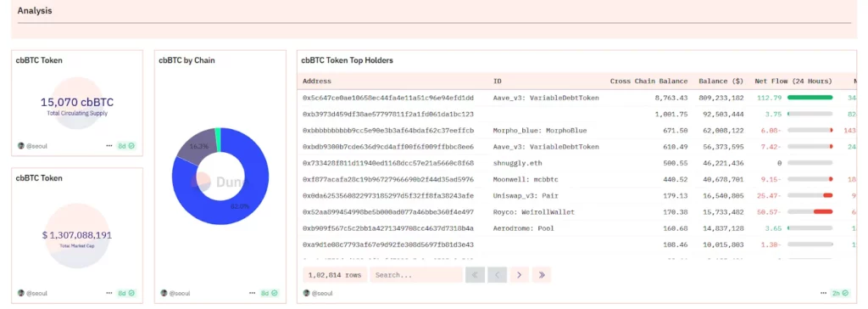Select address 0xa9d1e08c7793af67e9d92fe308d5697fb81d3e43
The image size is (868, 309).
point(388,244)
